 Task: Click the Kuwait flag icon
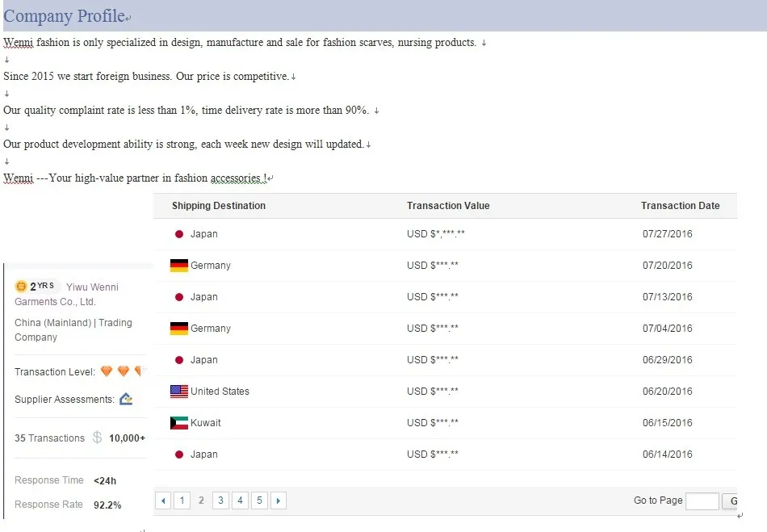[x=179, y=423]
